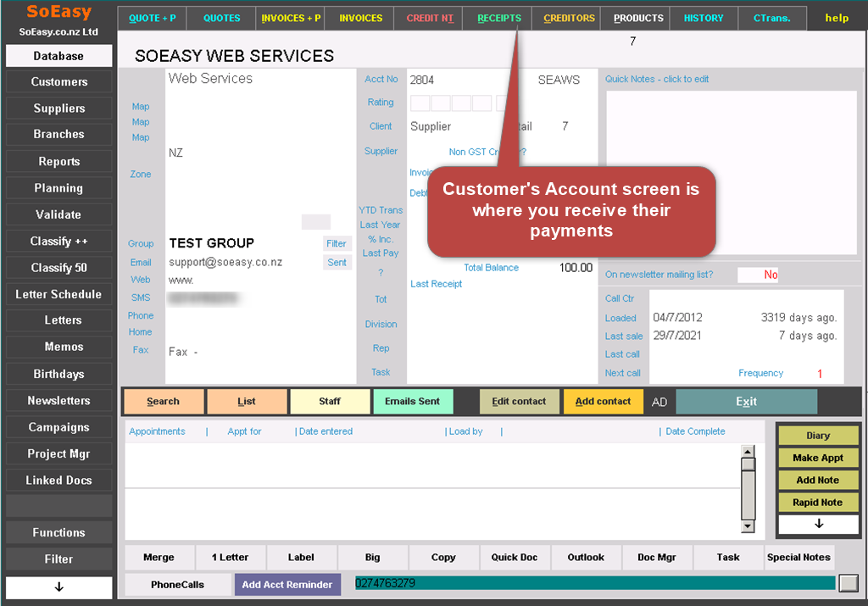868x606 pixels.
Task: Open the Diary
Action: click(x=818, y=436)
